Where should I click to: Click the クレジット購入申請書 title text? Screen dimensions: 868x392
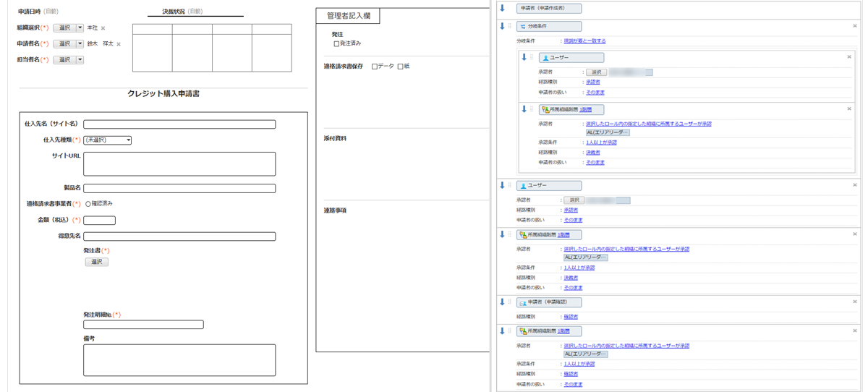pyautogui.click(x=163, y=94)
